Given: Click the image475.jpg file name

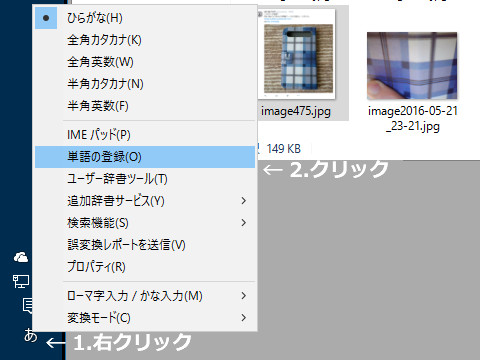Looking at the screenshot, I should (296, 111).
